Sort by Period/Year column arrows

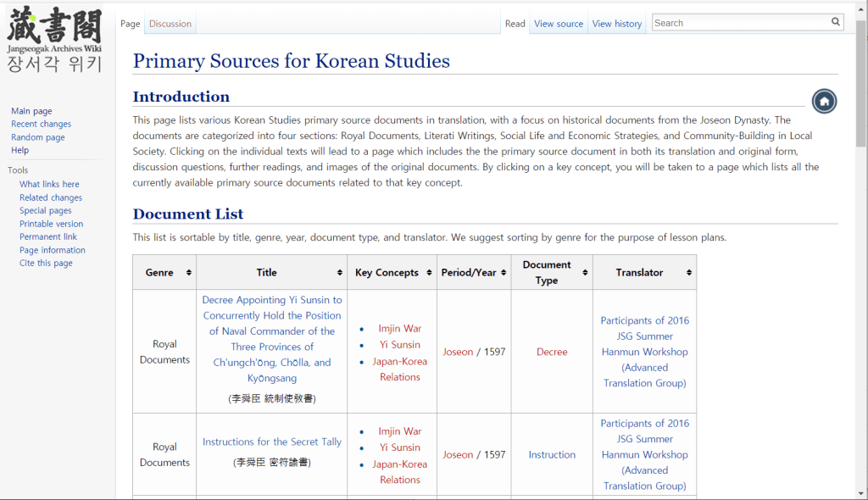coord(504,273)
